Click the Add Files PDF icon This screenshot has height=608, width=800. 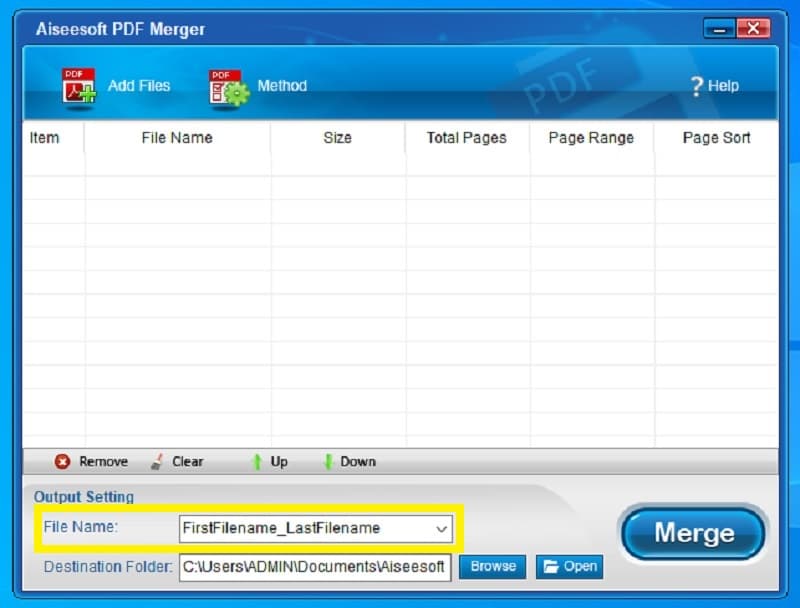coord(79,87)
